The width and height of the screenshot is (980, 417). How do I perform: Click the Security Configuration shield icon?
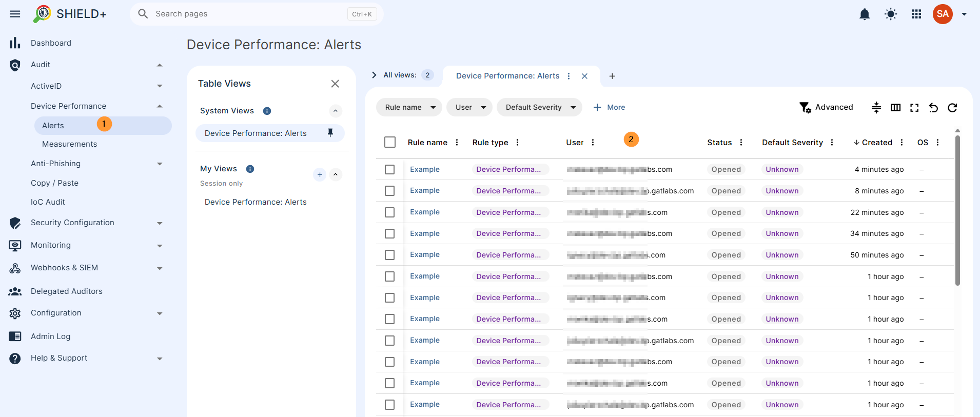15,223
